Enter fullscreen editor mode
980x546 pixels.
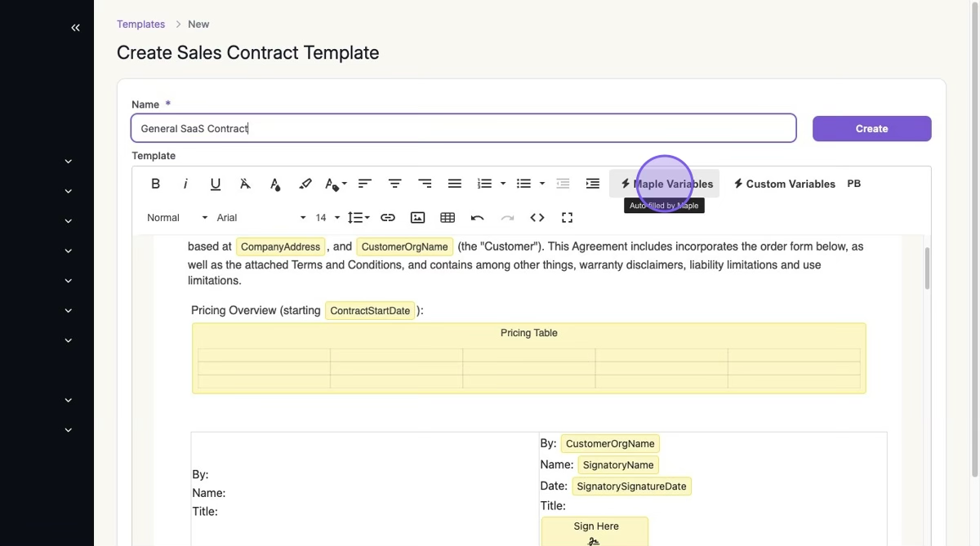click(x=568, y=218)
